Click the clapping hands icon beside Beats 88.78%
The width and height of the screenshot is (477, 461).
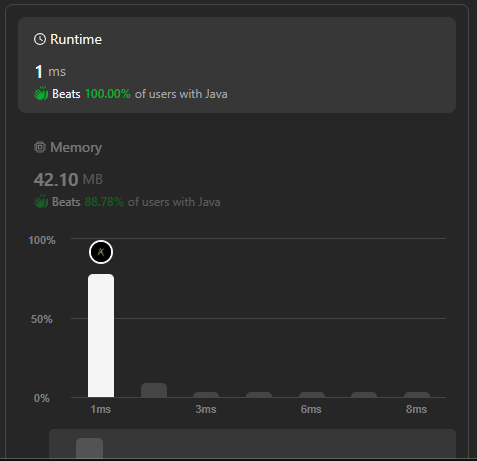point(41,202)
